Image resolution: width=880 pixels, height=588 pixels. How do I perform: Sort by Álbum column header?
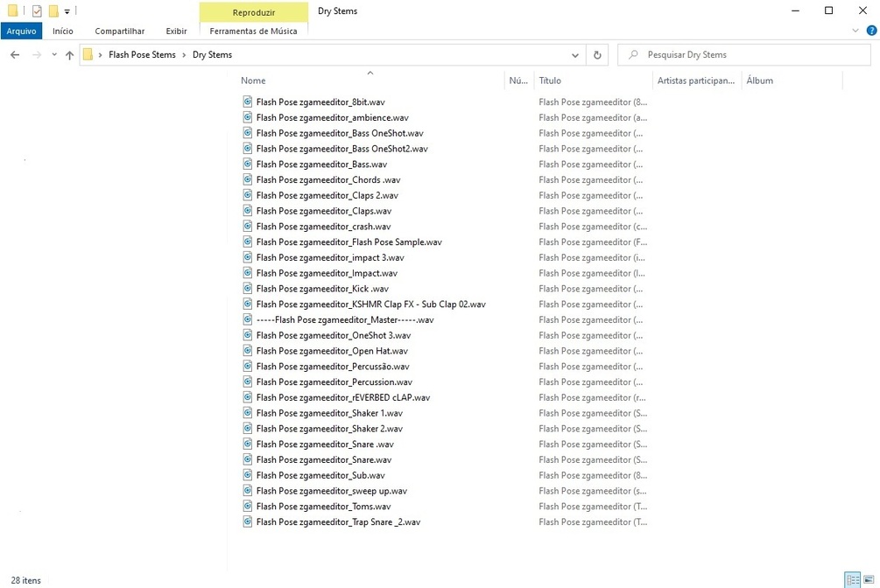(x=759, y=80)
